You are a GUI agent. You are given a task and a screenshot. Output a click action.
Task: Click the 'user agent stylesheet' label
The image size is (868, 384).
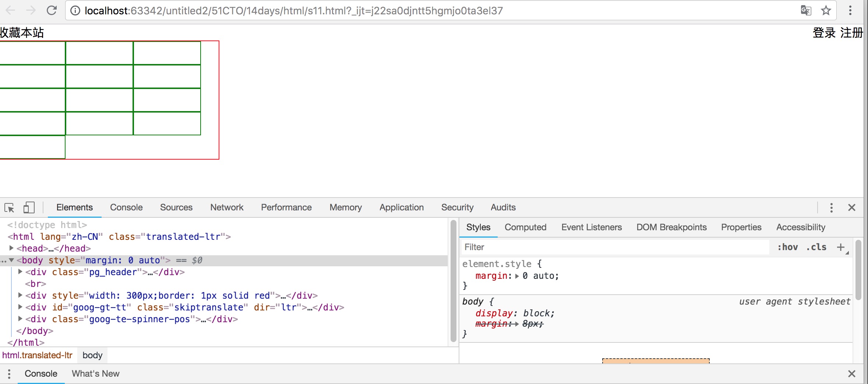tap(795, 302)
